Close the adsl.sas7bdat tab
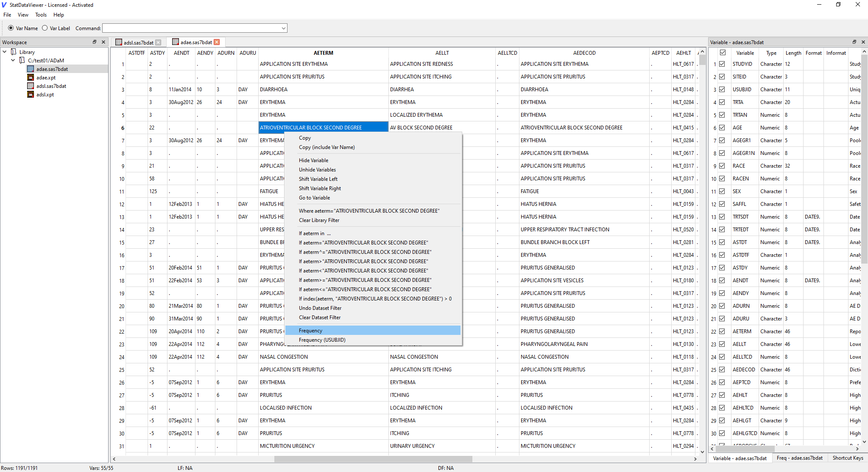Image resolution: width=868 pixels, height=472 pixels. [x=158, y=42]
